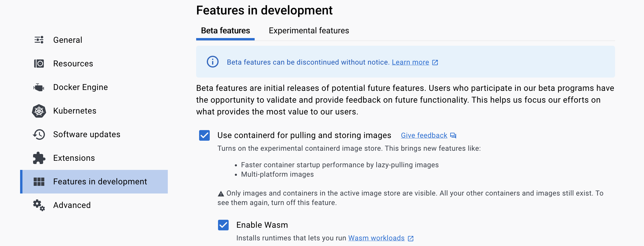Click 'Multi-platform images' bullet text

click(277, 174)
